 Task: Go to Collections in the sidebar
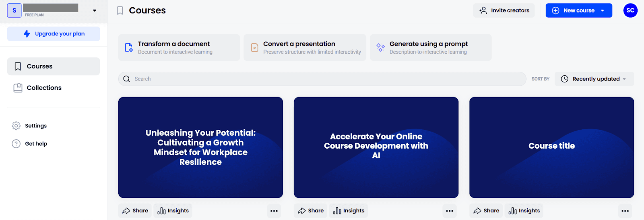pyautogui.click(x=44, y=88)
